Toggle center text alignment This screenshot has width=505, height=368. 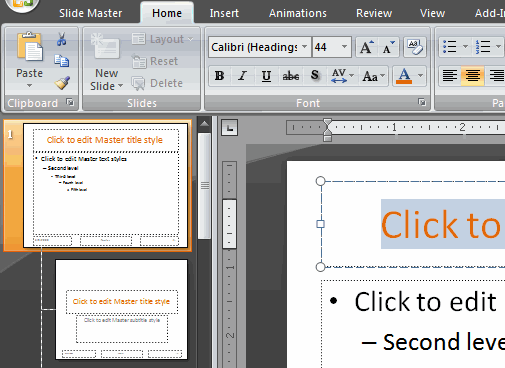pyautogui.click(x=472, y=76)
